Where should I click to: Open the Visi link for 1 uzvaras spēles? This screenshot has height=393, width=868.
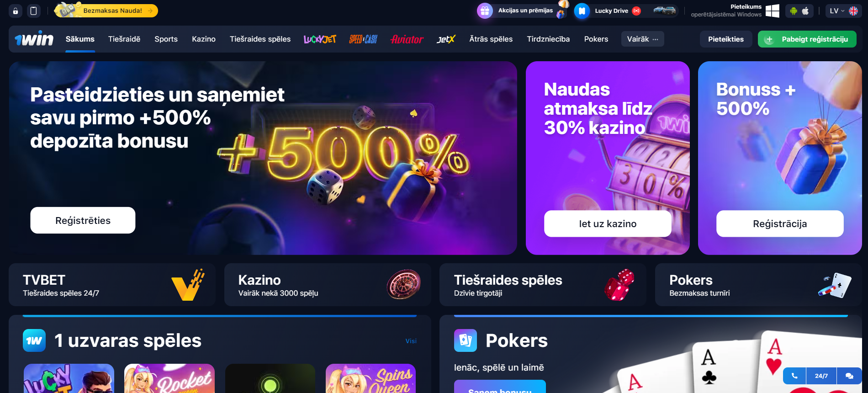point(411,341)
